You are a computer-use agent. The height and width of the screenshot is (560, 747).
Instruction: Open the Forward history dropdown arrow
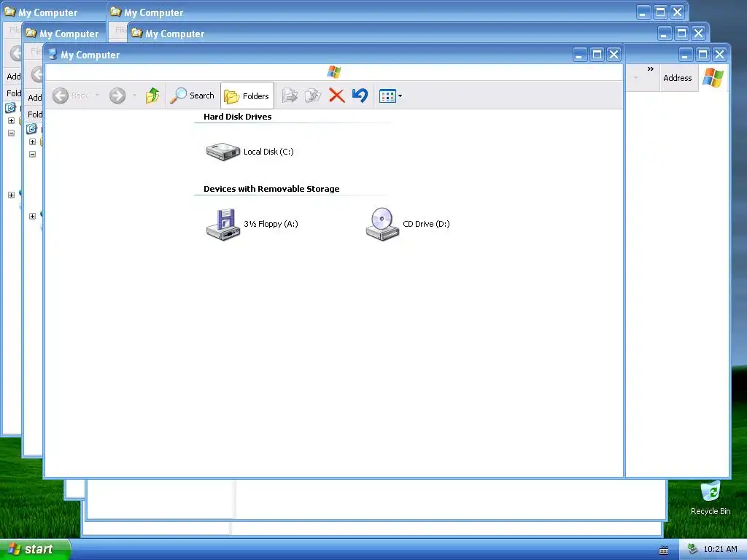click(135, 96)
